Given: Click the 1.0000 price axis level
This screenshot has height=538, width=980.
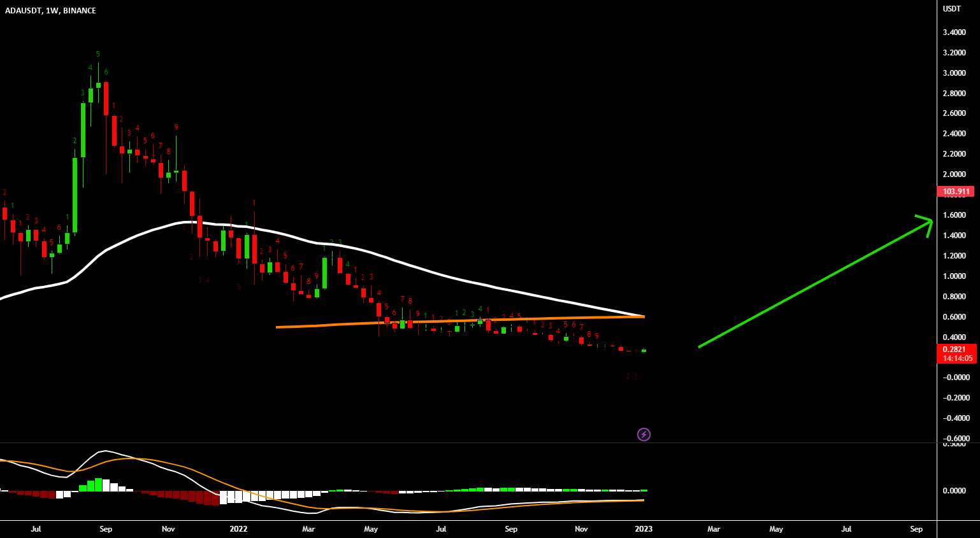Looking at the screenshot, I should (954, 276).
